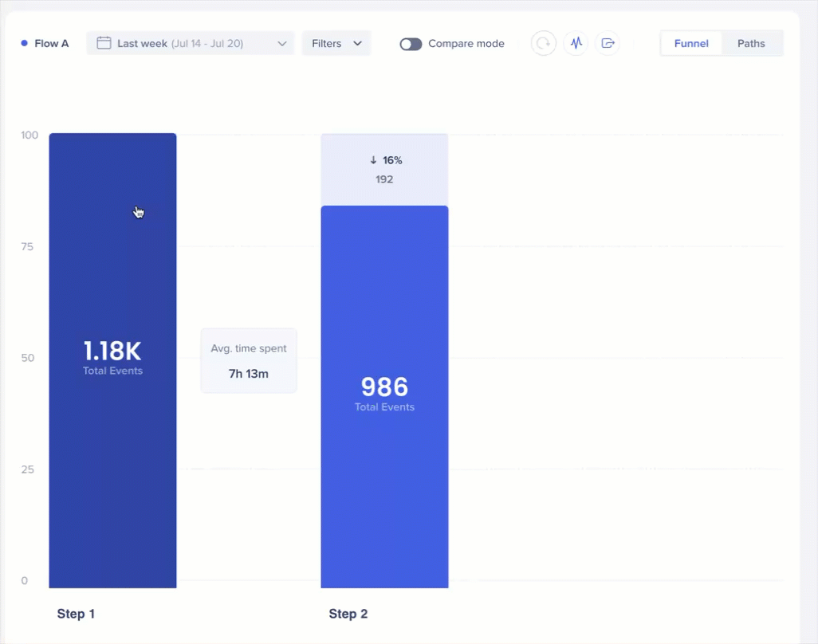Screen dimensions: 818x644
Task: Click the 16% drop-off segment
Action: (x=384, y=170)
